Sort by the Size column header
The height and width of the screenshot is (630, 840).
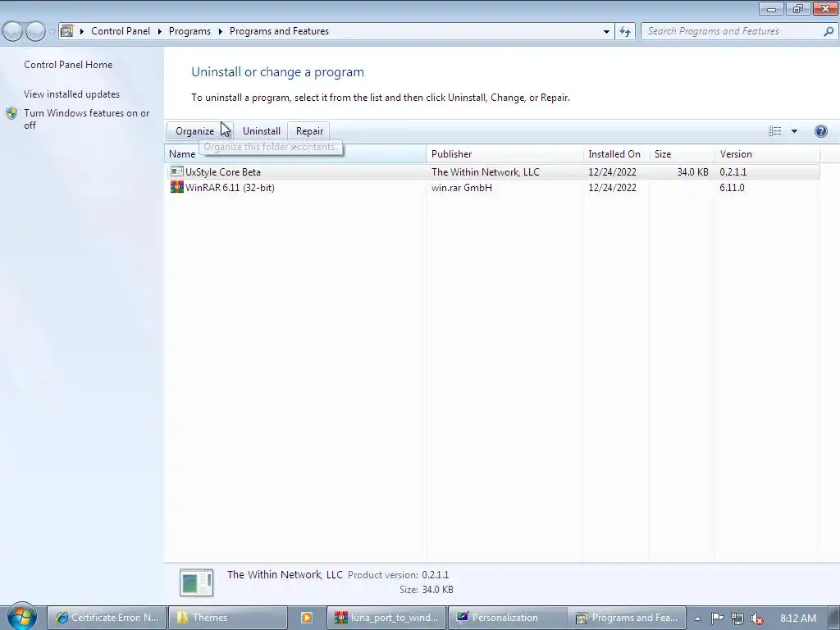tap(682, 154)
